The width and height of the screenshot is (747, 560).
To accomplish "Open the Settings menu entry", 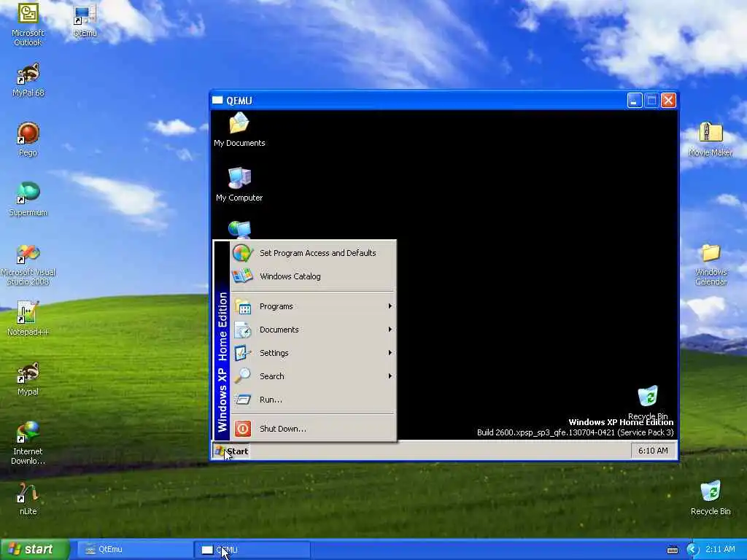I will (x=313, y=353).
